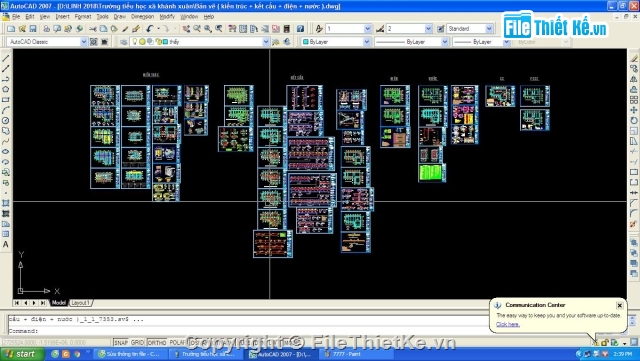640x361 pixels.
Task: Follow the 'Click here' link in Communication Center
Action: coord(508,324)
